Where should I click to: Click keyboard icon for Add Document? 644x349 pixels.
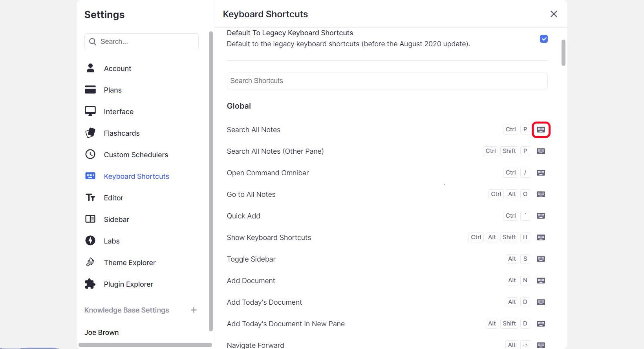coord(541,280)
